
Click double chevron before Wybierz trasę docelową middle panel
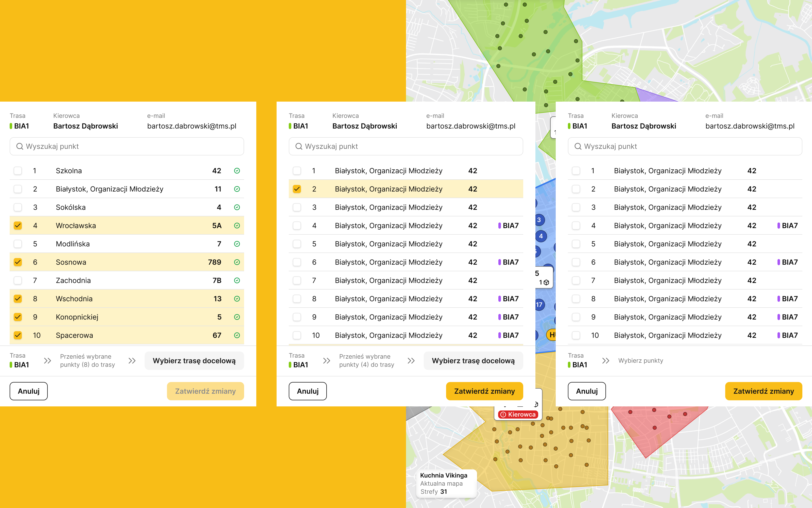[411, 361]
